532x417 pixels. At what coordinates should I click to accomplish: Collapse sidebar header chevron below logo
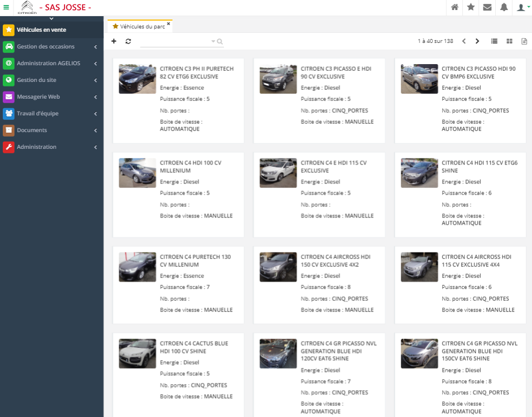tap(52, 18)
